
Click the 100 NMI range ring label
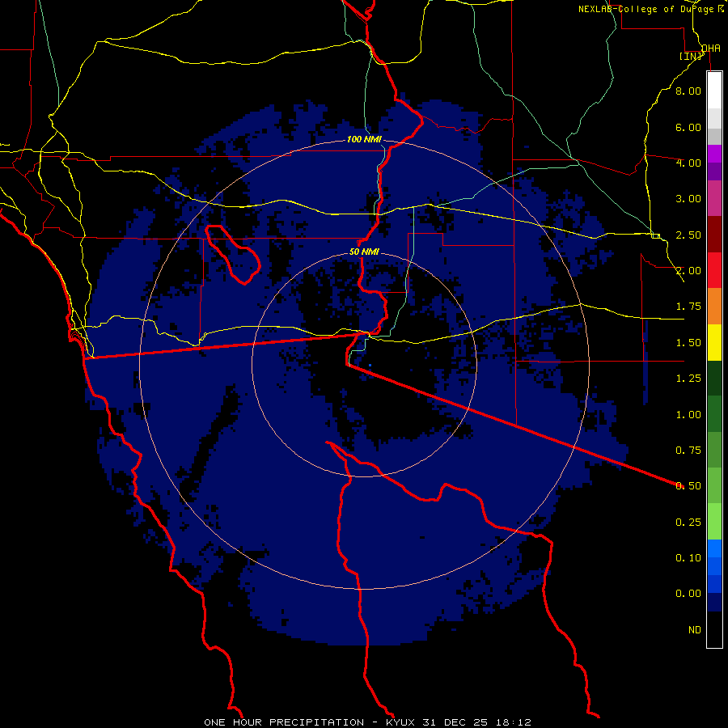[364, 139]
